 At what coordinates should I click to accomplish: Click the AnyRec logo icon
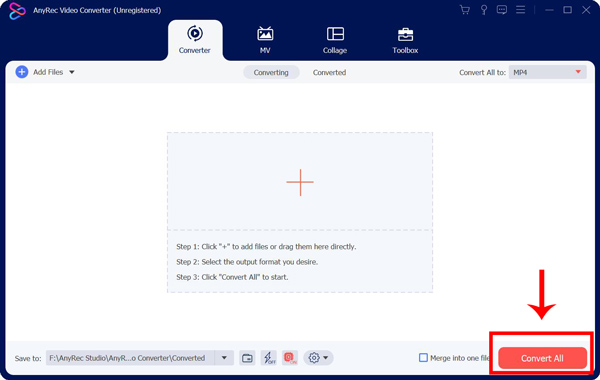point(17,11)
